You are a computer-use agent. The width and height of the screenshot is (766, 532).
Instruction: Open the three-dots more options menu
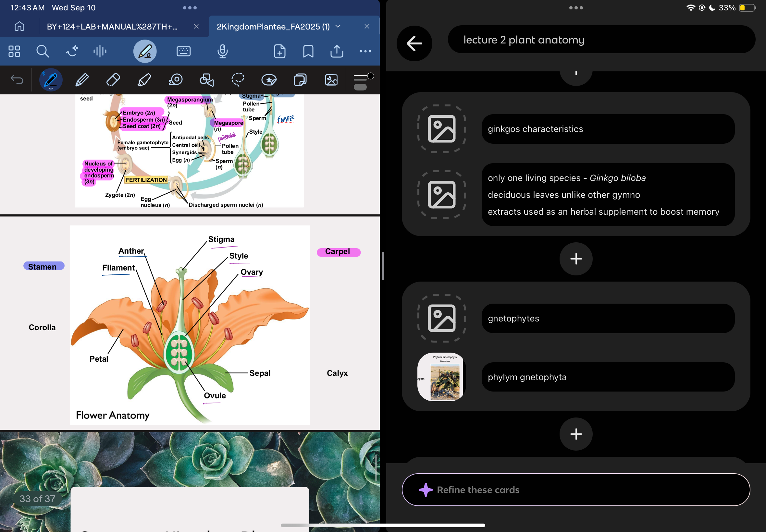(x=365, y=51)
